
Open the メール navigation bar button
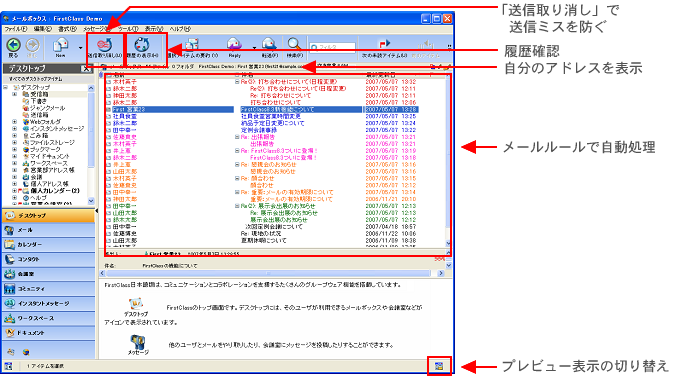[49, 230]
